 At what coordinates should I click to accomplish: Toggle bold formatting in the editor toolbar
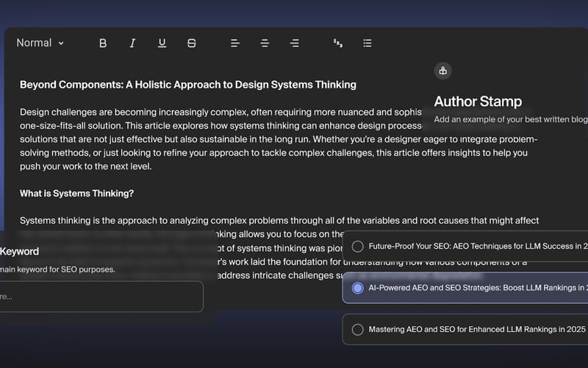103,43
